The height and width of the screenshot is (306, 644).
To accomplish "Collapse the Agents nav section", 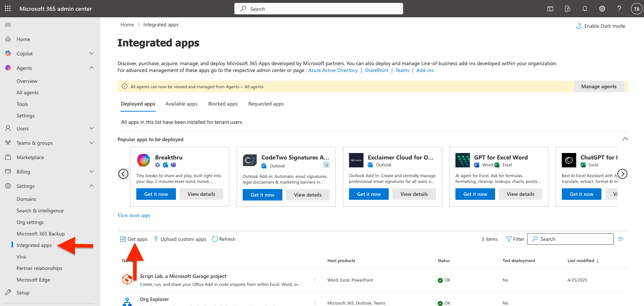I will 92,68.
